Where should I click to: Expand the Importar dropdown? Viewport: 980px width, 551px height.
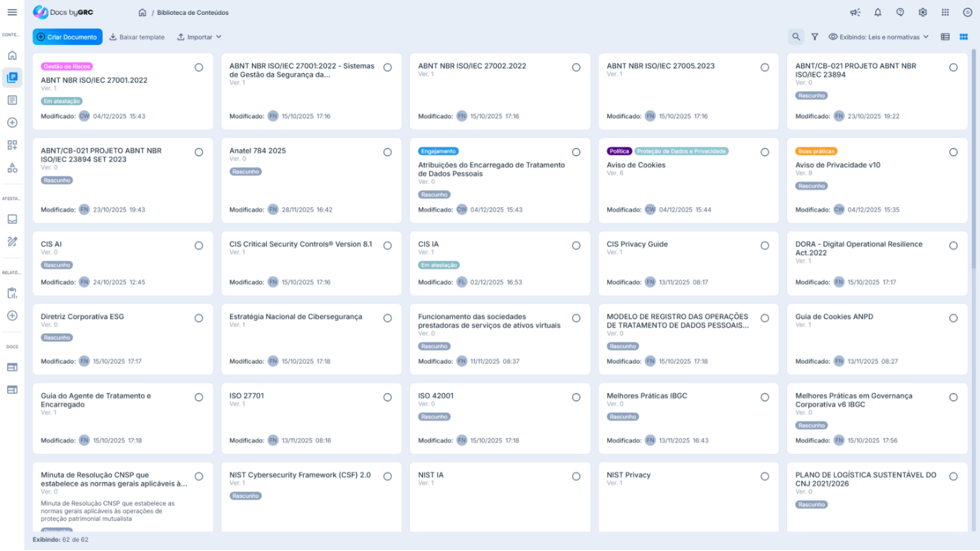pyautogui.click(x=199, y=37)
